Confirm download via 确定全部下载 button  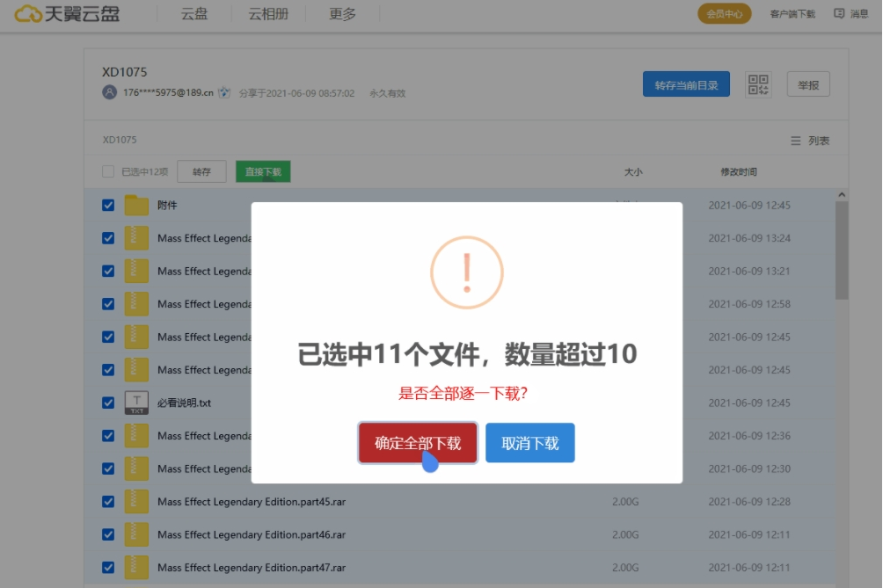pyautogui.click(x=417, y=442)
